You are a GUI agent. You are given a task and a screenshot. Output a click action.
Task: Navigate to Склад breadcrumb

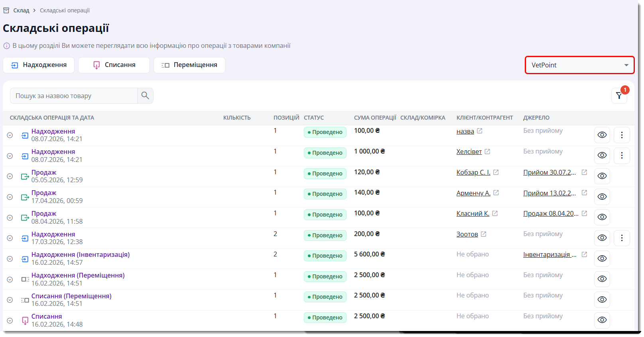point(21,10)
